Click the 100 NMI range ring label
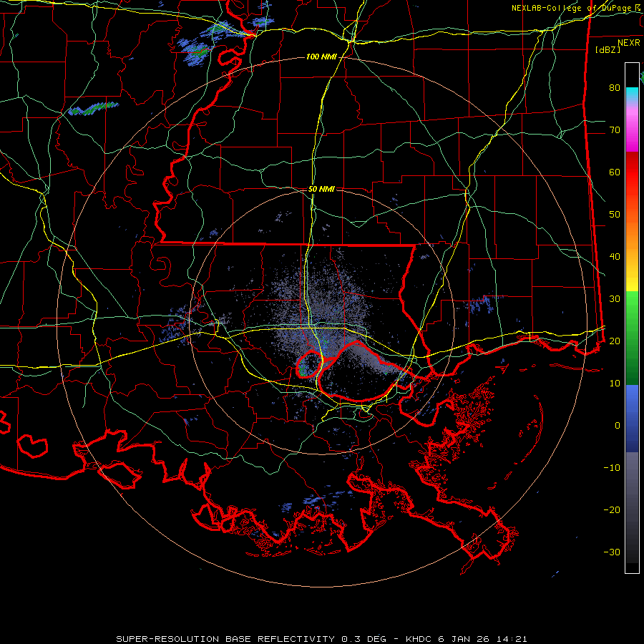 point(321,57)
